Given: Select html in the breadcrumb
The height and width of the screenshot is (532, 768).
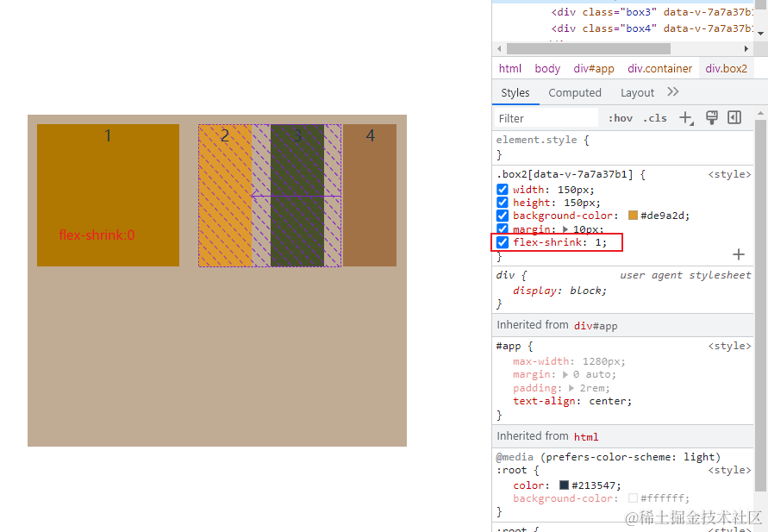Looking at the screenshot, I should tap(510, 69).
